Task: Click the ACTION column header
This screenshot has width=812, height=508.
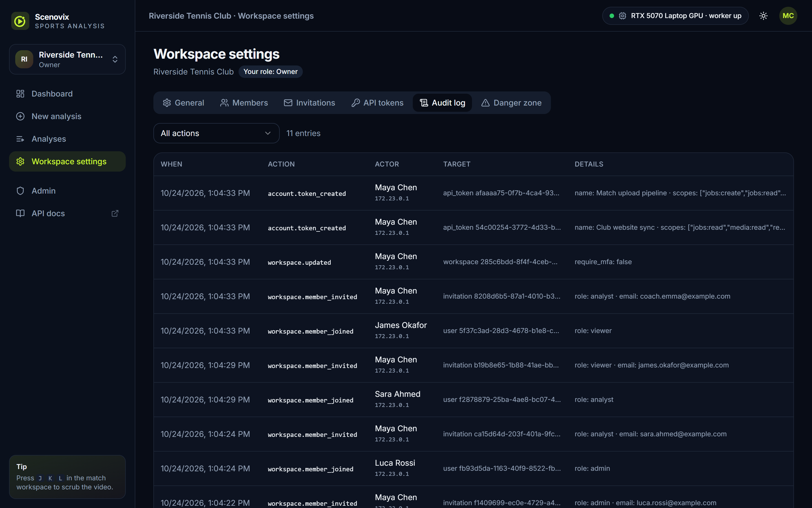Action: point(281,164)
